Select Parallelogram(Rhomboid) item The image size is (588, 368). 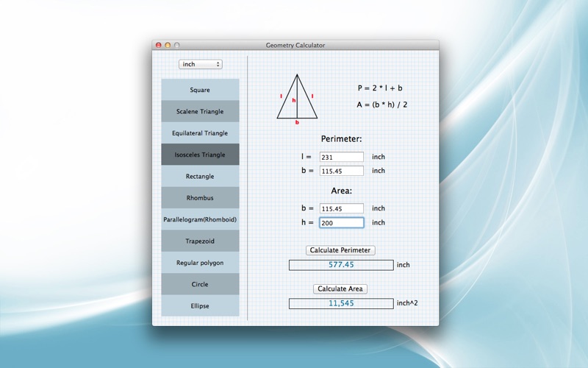tap(200, 219)
